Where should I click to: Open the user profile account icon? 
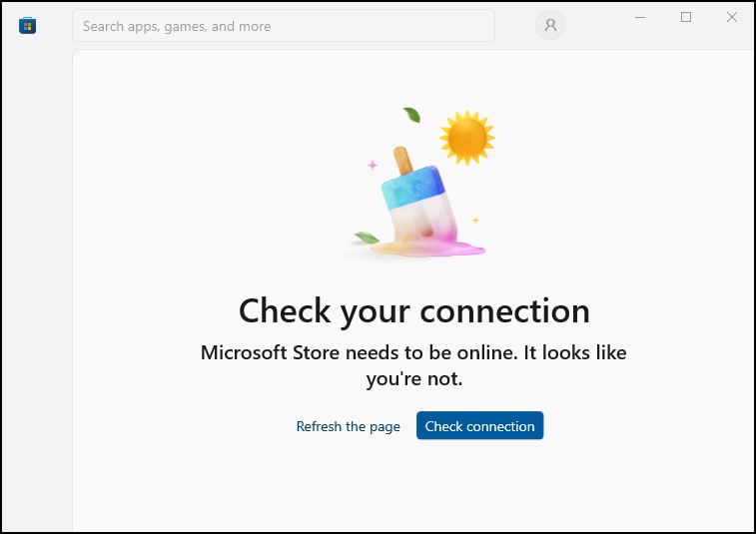pyautogui.click(x=550, y=25)
